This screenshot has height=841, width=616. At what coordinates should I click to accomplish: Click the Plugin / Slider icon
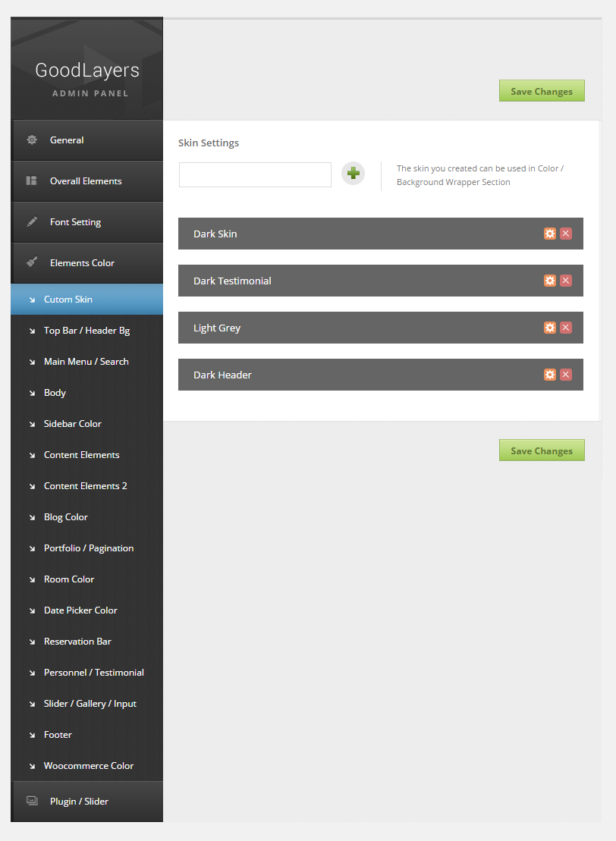click(x=32, y=801)
